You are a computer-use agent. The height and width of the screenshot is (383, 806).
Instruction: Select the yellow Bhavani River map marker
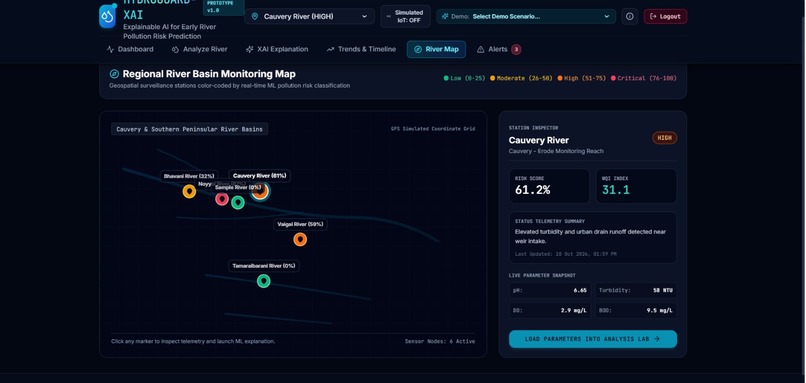(x=189, y=192)
